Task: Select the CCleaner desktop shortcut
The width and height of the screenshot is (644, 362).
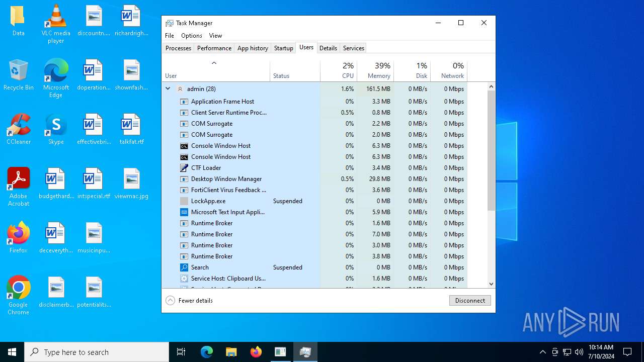Action: [19, 130]
